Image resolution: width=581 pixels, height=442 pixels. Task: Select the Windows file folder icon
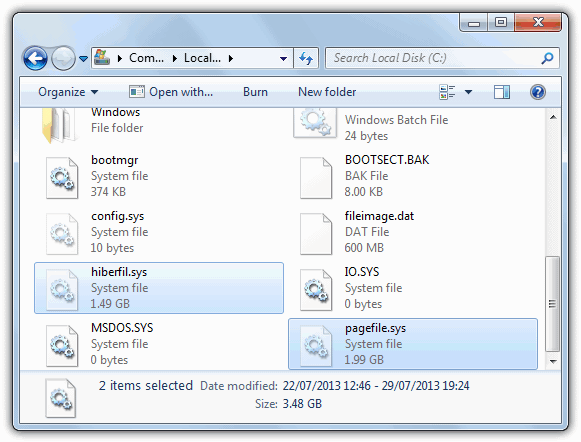click(x=60, y=125)
